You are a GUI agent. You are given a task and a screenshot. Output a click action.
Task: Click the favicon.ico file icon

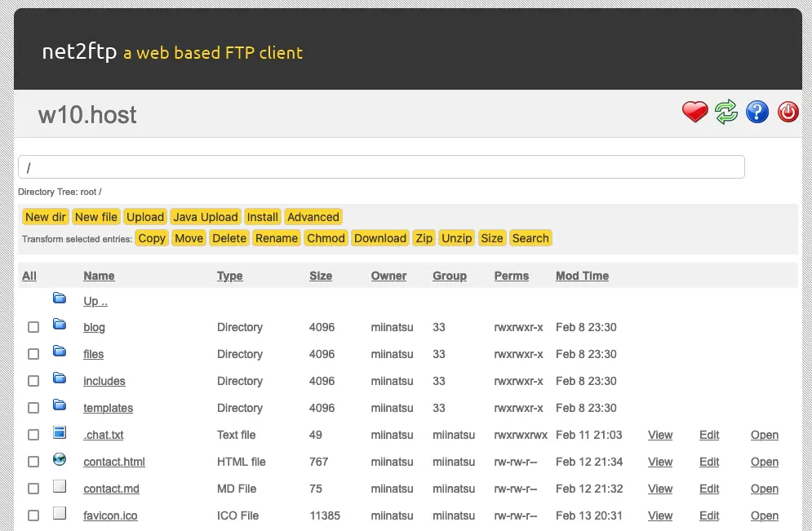[60, 513]
